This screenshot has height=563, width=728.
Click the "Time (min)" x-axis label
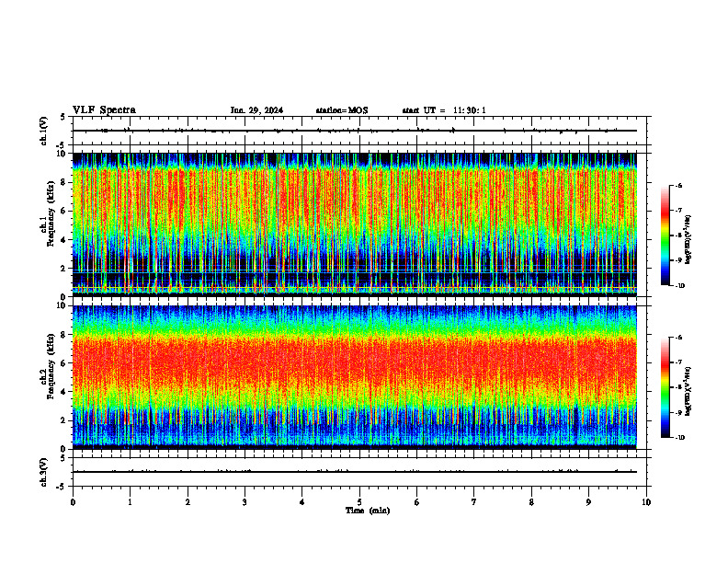click(x=368, y=511)
